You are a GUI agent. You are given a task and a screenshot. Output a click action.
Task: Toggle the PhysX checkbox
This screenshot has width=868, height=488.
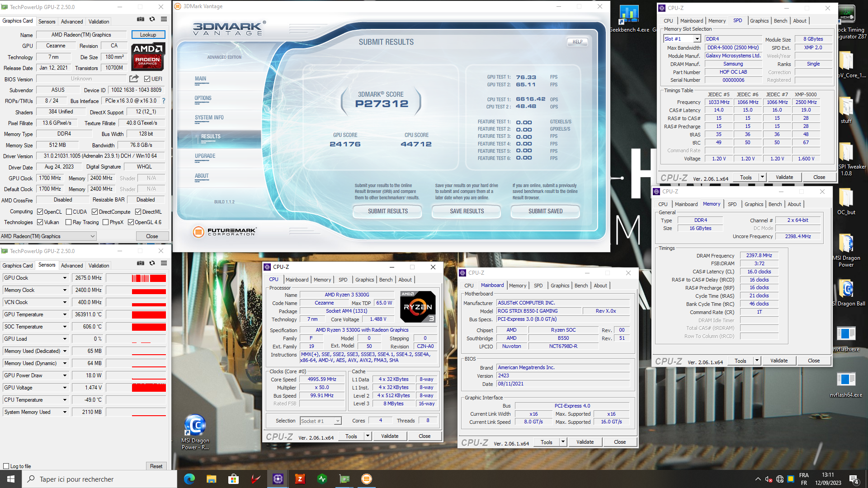105,222
